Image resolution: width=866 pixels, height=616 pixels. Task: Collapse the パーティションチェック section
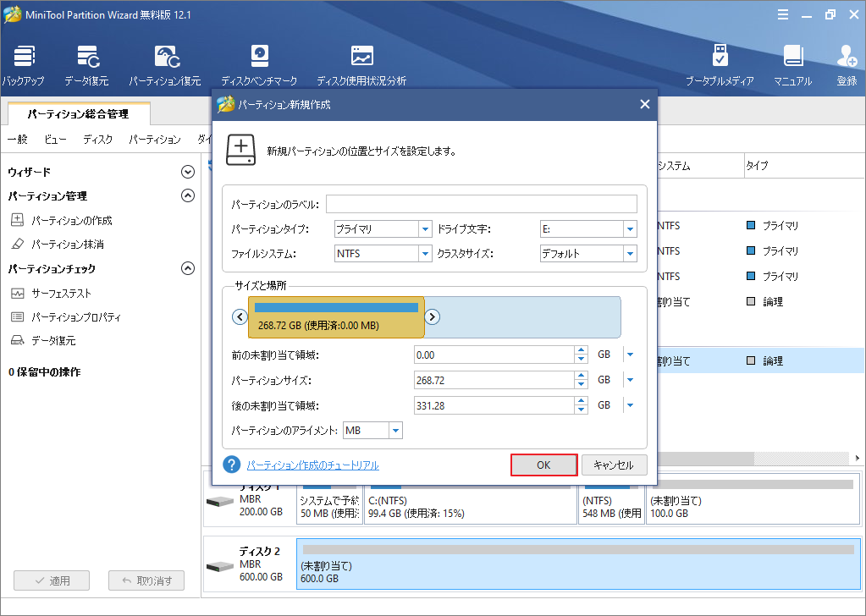[188, 269]
